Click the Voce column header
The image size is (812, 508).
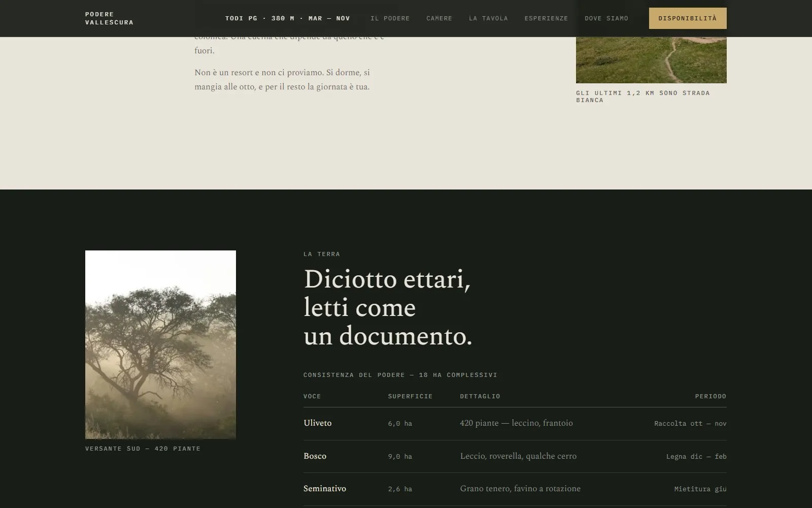(x=312, y=396)
